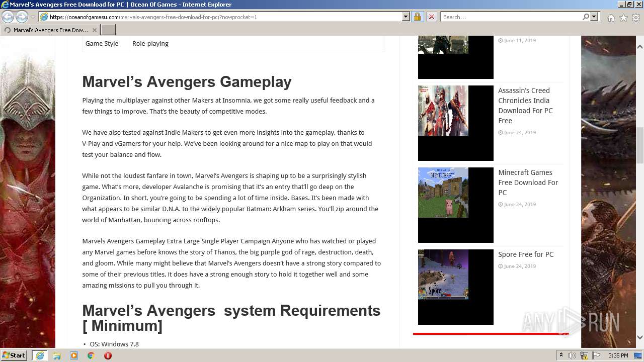Click the Role-playing game style value
The height and width of the screenshot is (362, 644).
point(150,44)
